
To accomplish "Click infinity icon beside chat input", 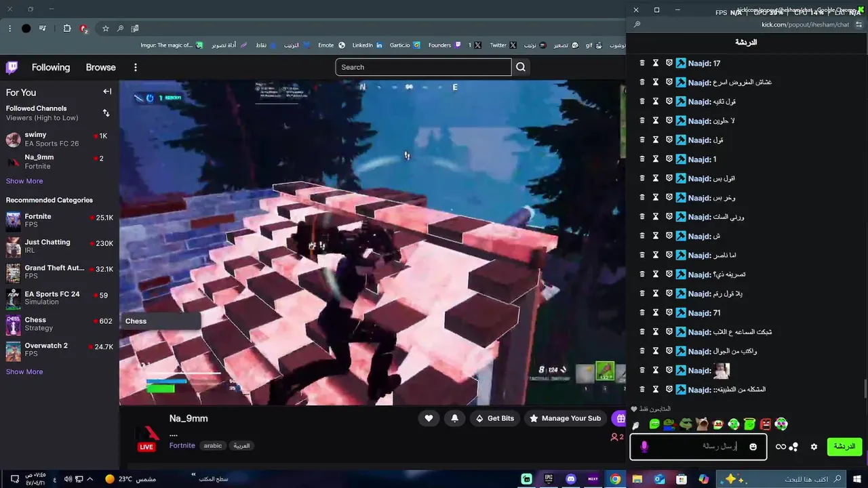I will click(x=781, y=447).
